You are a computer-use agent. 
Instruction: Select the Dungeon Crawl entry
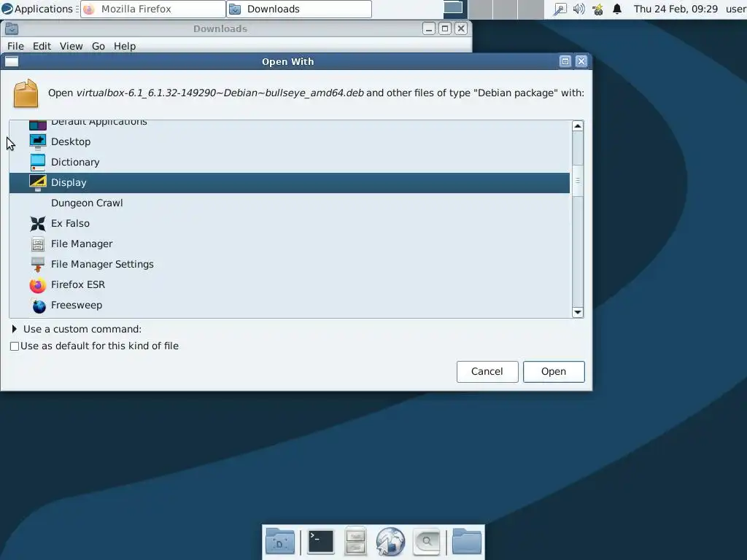click(x=289, y=203)
